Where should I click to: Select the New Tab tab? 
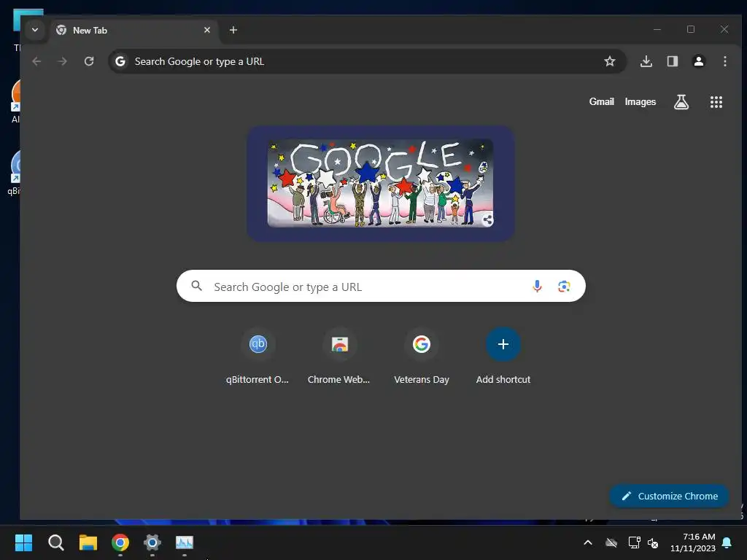click(x=133, y=30)
